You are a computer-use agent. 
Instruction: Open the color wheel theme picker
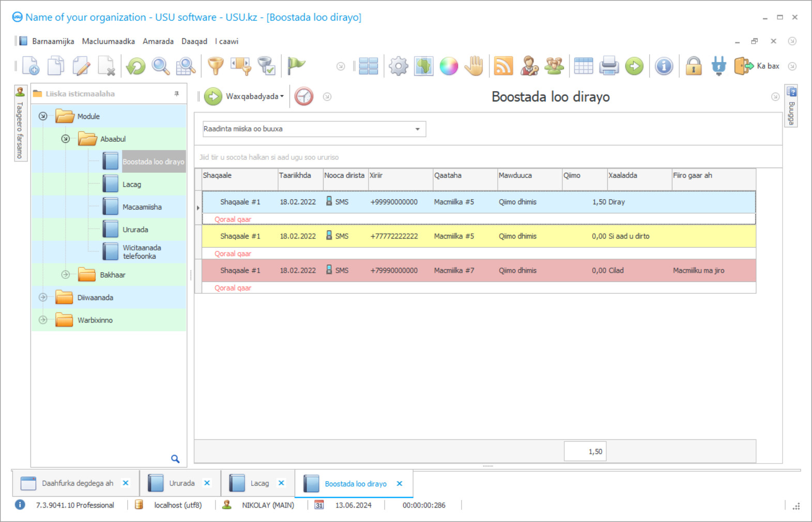click(x=449, y=66)
